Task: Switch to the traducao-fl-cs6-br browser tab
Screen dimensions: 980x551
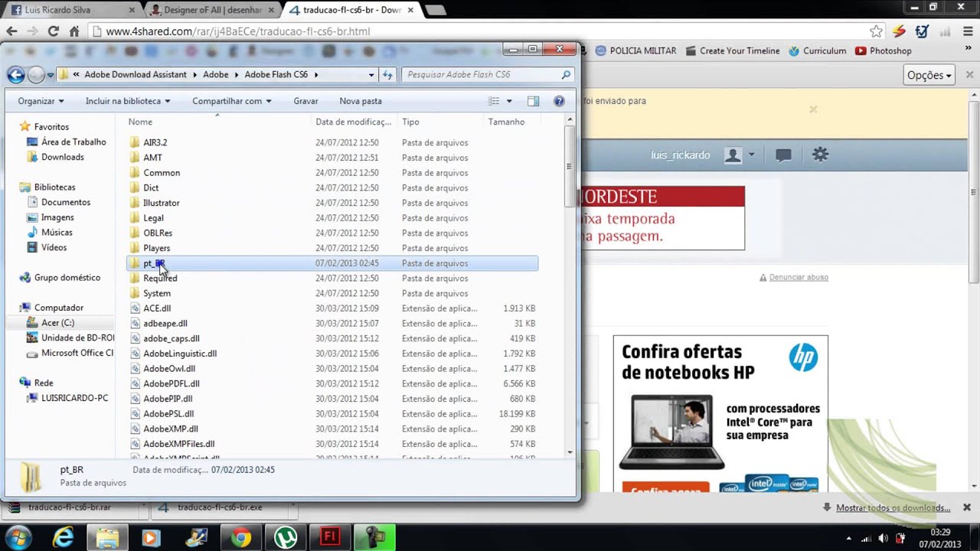Action: [x=352, y=10]
